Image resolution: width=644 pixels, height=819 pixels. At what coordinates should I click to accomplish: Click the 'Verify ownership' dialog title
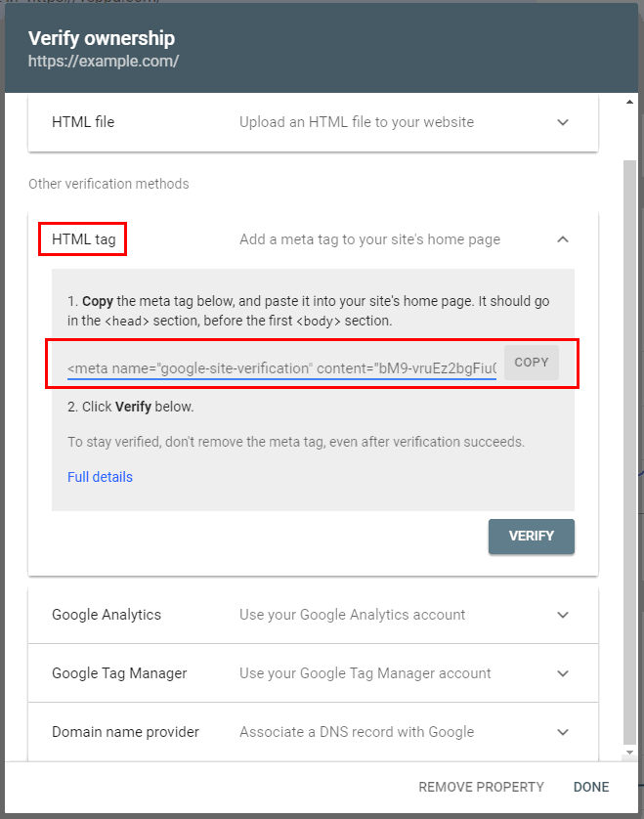(102, 38)
